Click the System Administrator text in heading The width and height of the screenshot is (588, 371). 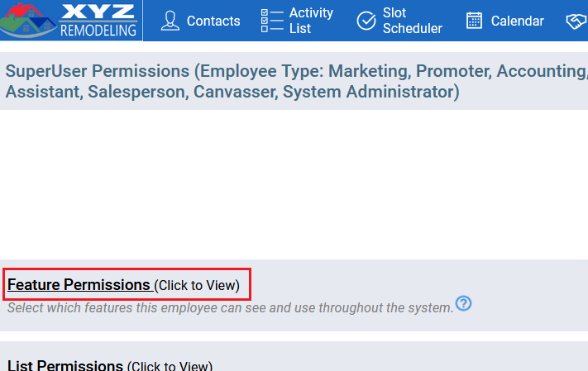[x=370, y=92]
